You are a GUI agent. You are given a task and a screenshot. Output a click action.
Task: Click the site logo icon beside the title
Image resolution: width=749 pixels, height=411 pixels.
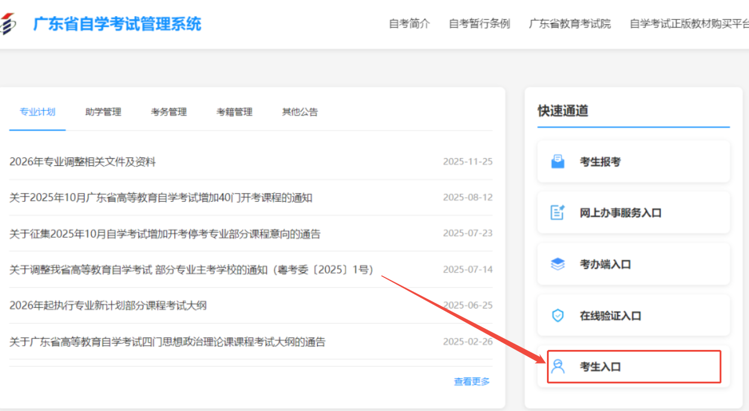(x=9, y=24)
